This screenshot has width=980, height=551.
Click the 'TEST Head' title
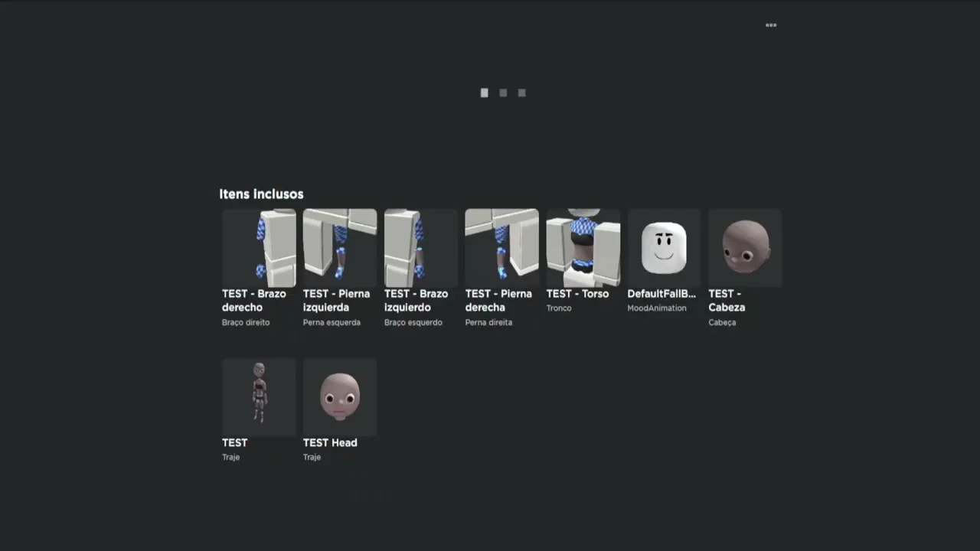pos(330,443)
